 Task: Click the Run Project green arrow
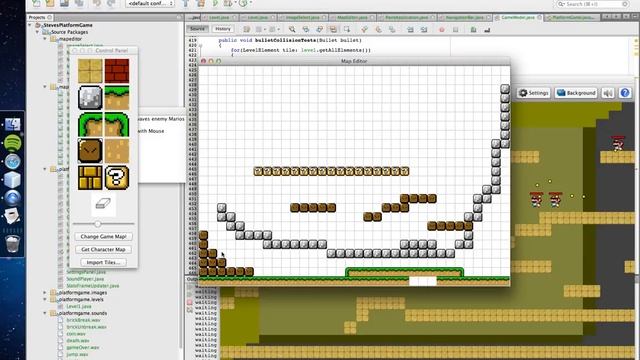pyautogui.click(x=215, y=3)
